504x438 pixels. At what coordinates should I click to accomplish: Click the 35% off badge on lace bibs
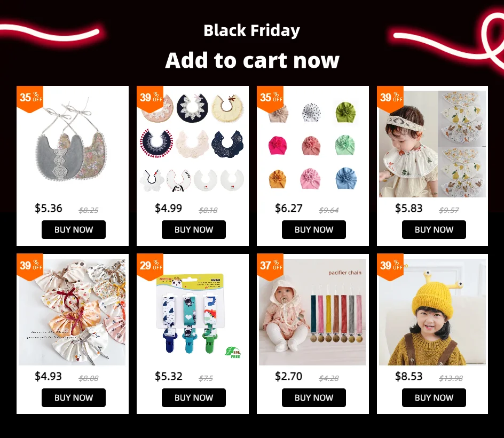tap(29, 99)
